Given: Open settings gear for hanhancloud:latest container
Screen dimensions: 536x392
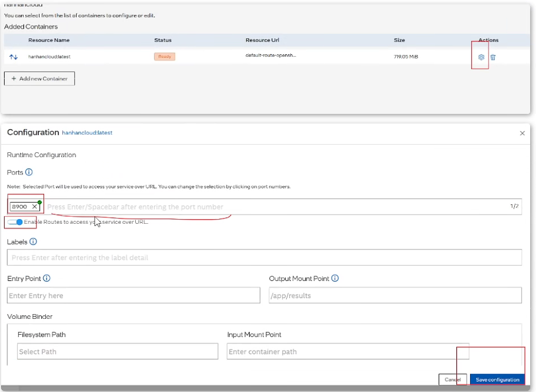Looking at the screenshot, I should coord(481,57).
